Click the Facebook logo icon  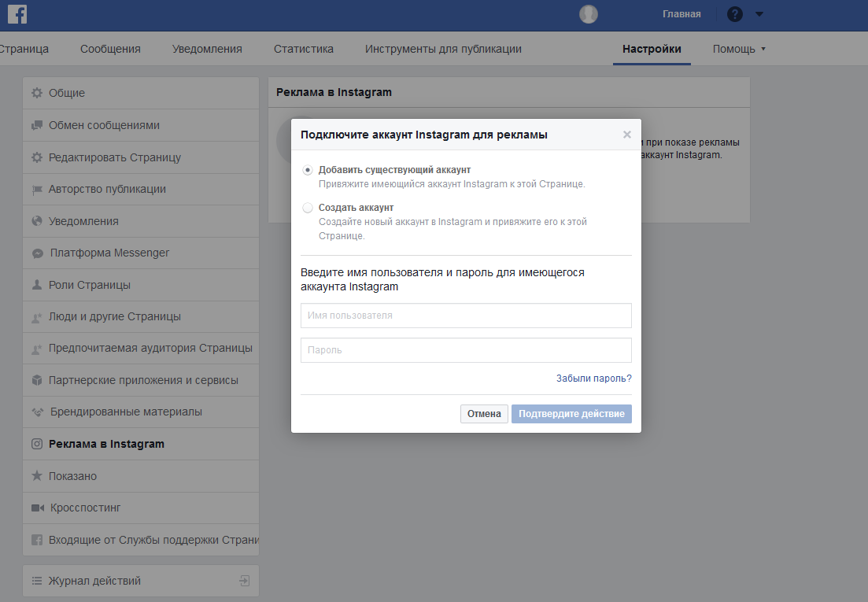[17, 14]
